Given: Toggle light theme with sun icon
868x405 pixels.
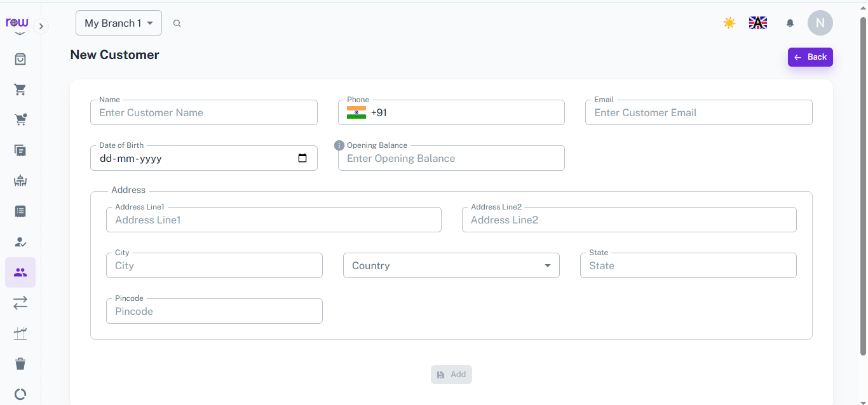Looking at the screenshot, I should pyautogui.click(x=729, y=23).
